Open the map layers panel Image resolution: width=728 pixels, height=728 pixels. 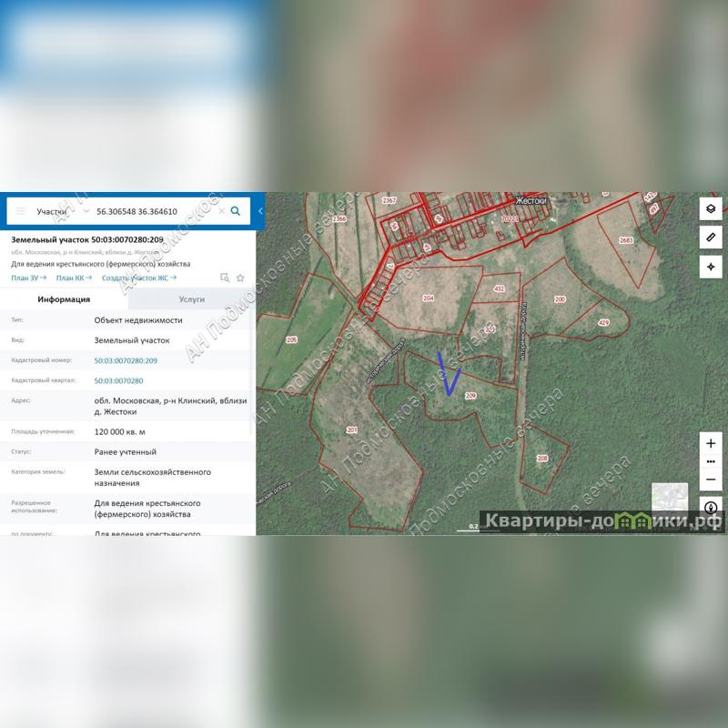(711, 208)
